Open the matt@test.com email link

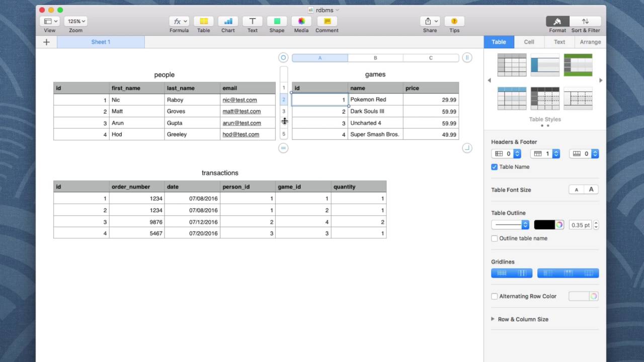pos(242,111)
